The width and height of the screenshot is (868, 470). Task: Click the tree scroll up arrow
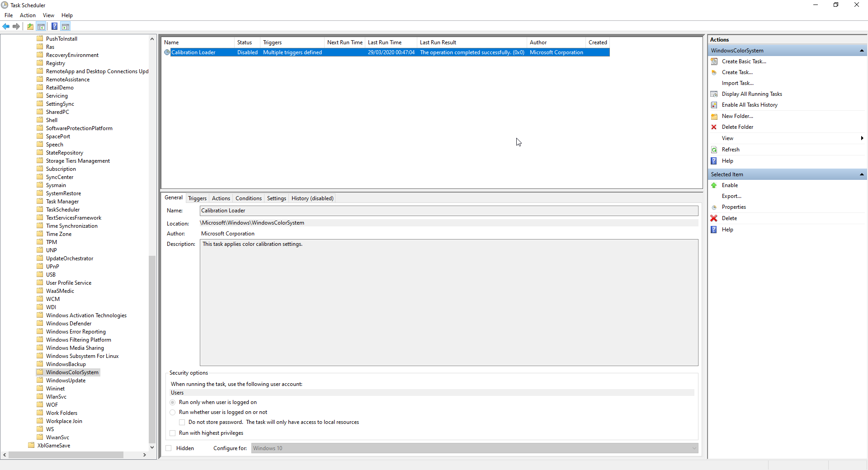coord(152,39)
